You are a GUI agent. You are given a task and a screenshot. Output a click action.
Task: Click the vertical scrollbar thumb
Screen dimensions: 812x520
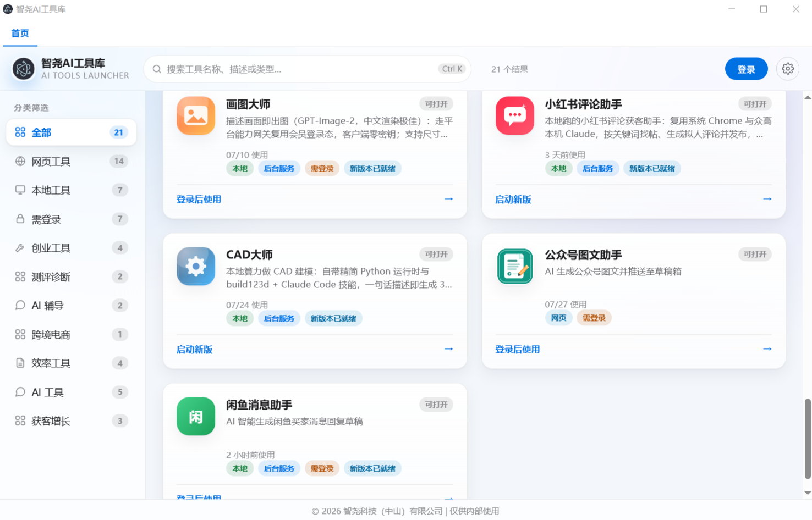tap(808, 439)
